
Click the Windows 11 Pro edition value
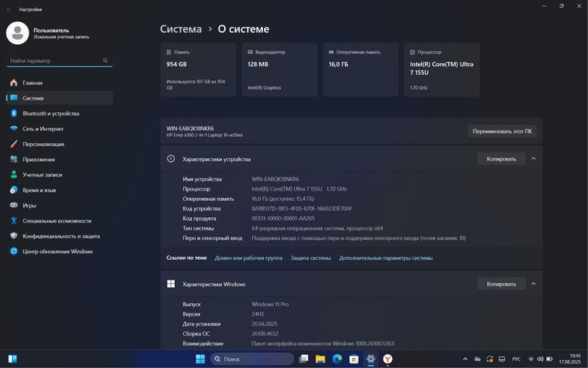[x=270, y=304]
